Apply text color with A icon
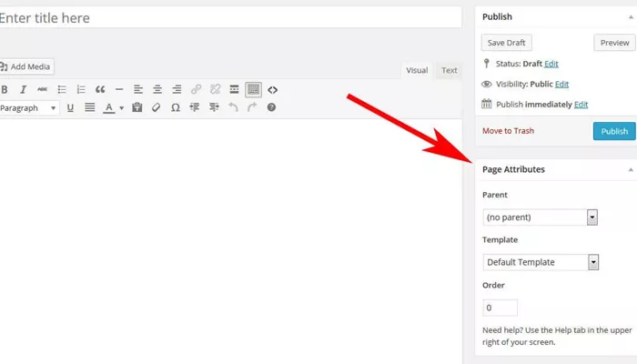Viewport: 637px width, 364px height. pyautogui.click(x=109, y=107)
